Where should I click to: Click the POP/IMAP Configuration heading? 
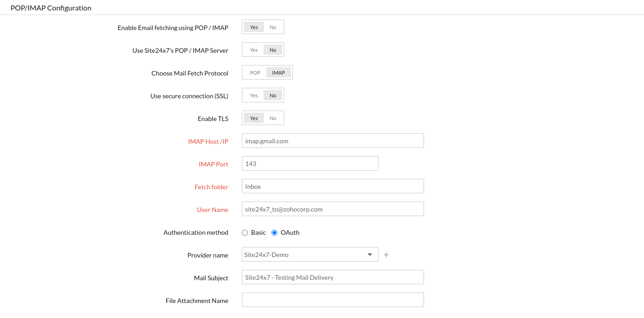(51, 8)
